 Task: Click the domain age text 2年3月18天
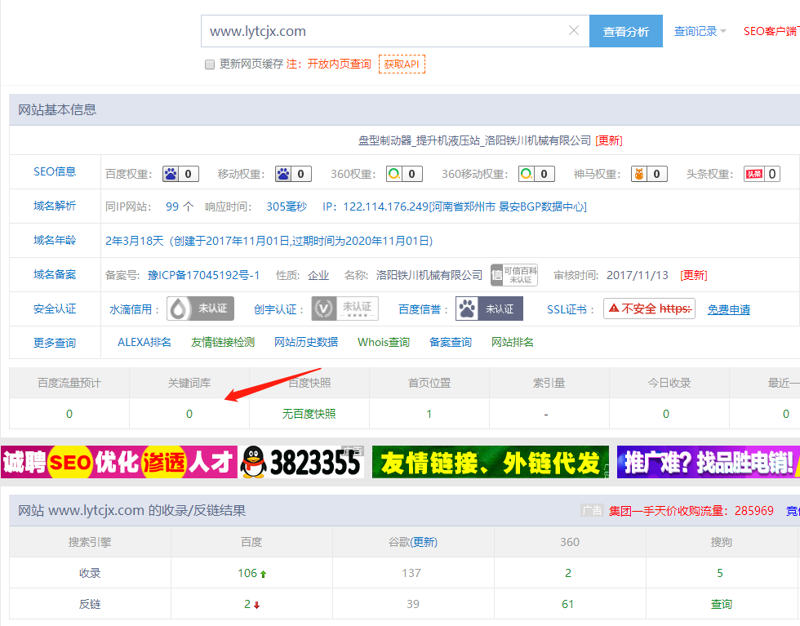pyautogui.click(x=134, y=241)
